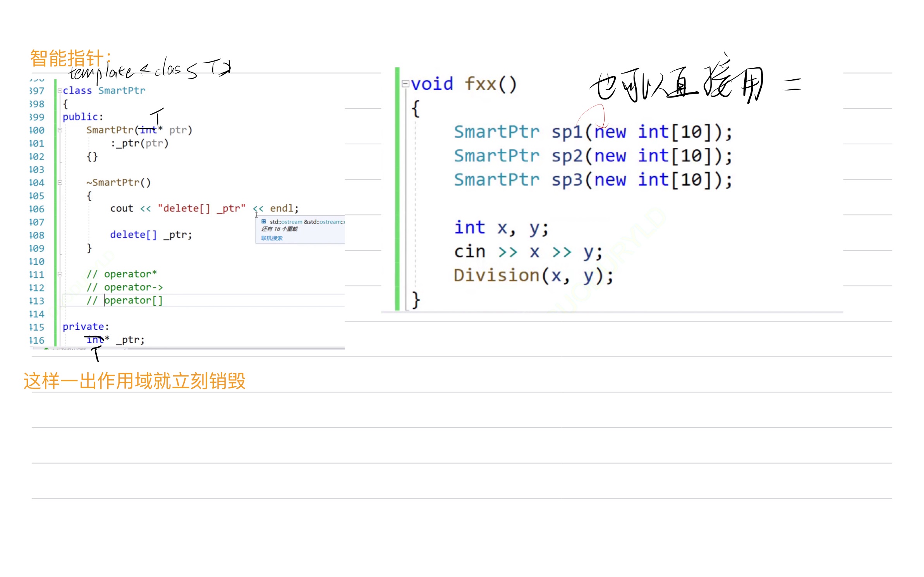Viewport: 924px width, 577px height.
Task: Click the delete[] _ptr statement
Action: pyautogui.click(x=151, y=235)
